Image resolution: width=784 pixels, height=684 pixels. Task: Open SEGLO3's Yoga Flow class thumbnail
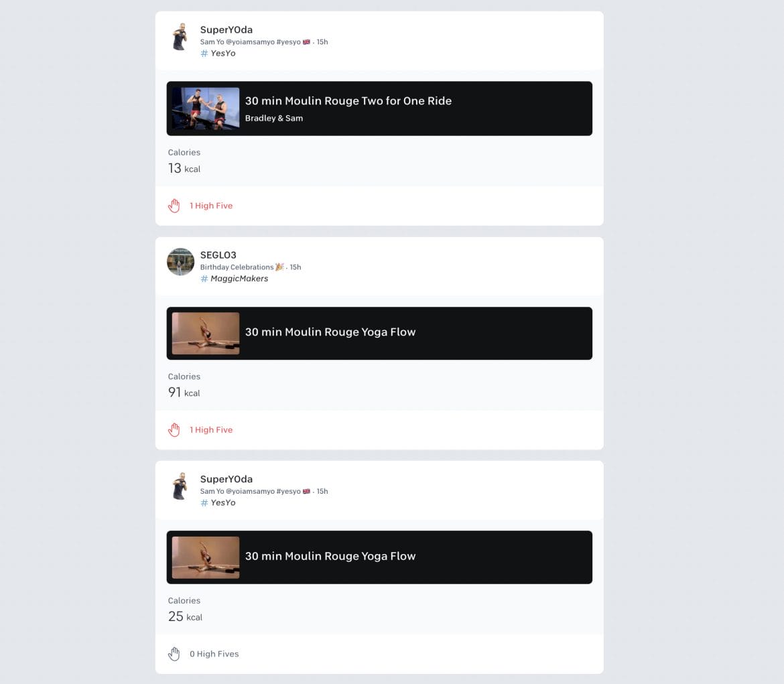point(206,334)
